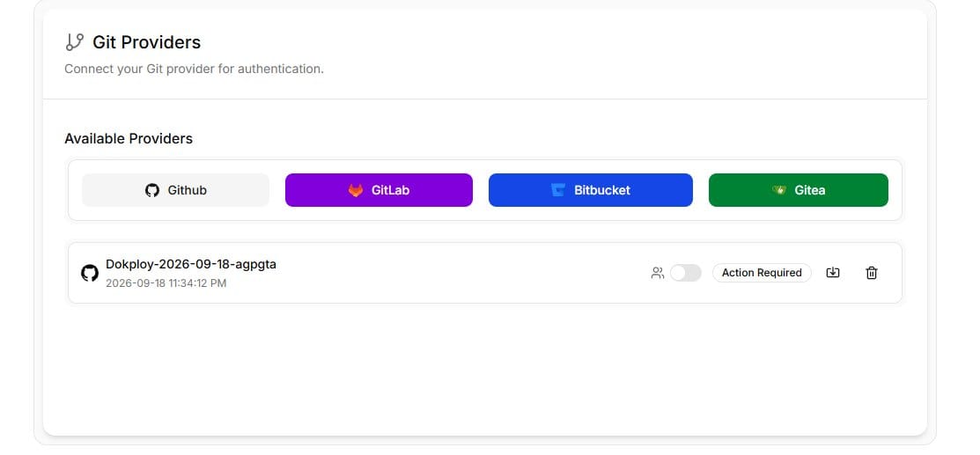Add a Github provider
Viewport: 980px width, 455px height.
(x=175, y=190)
